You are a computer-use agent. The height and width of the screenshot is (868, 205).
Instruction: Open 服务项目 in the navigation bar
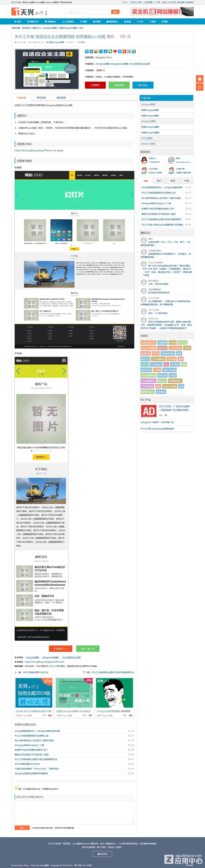coord(112,22)
